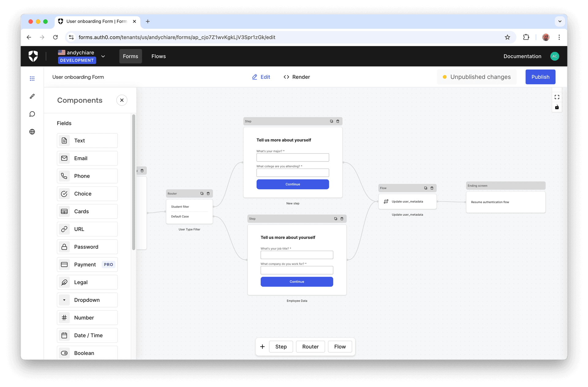Open the apps grid icon in sidebar
Viewport: 588px width, 387px height.
click(x=32, y=79)
